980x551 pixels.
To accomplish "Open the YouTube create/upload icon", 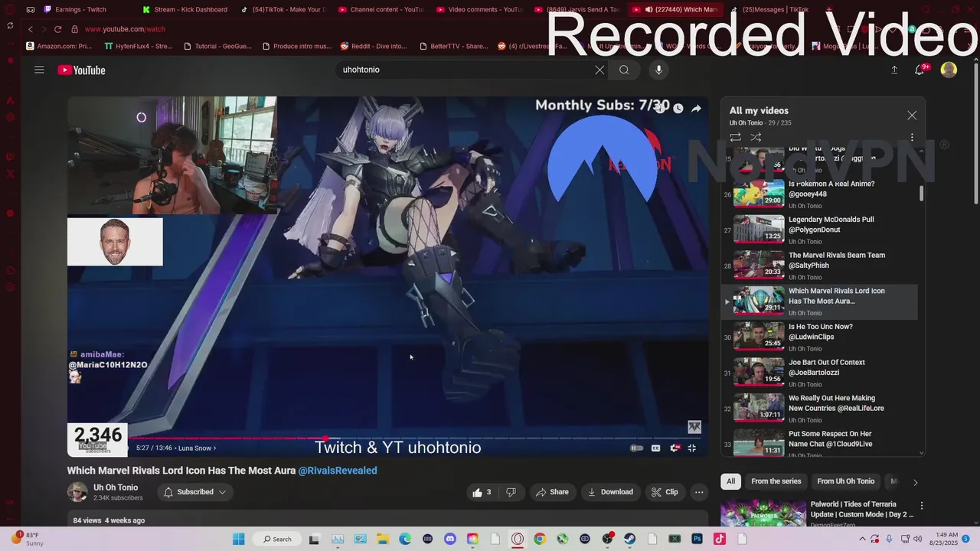I will (x=894, y=70).
